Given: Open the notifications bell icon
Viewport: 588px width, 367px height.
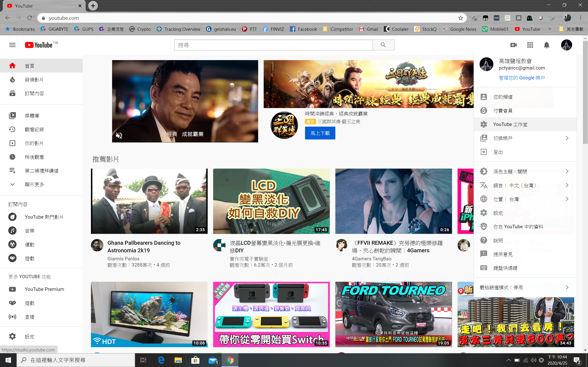Looking at the screenshot, I should click(x=546, y=45).
